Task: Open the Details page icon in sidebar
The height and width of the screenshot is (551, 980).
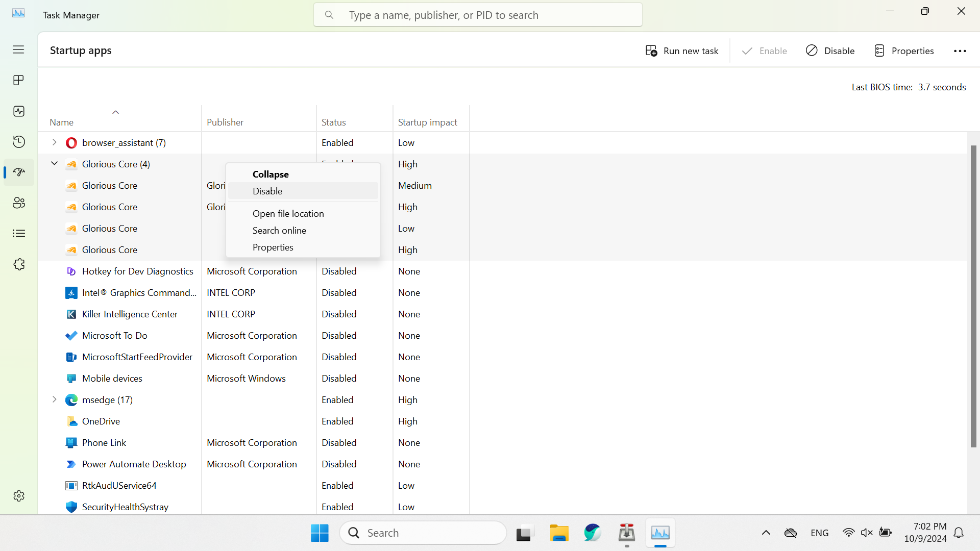Action: pos(19,234)
